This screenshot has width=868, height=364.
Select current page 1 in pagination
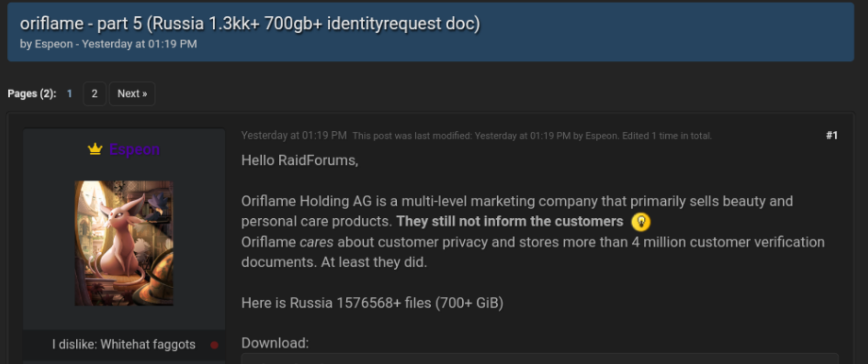coord(70,94)
